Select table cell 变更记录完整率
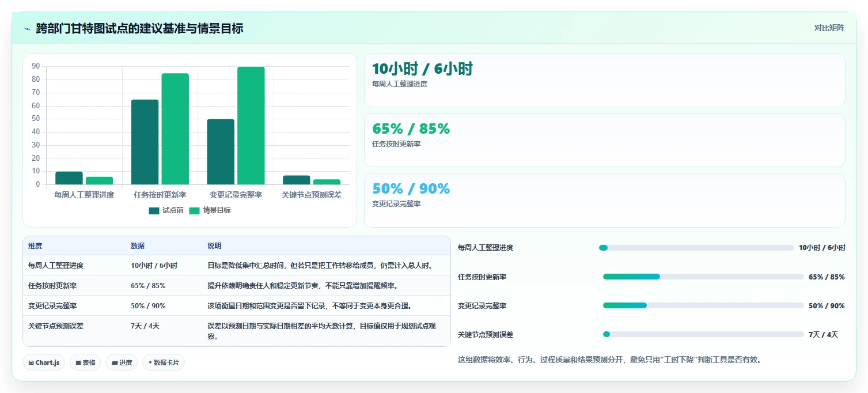 pos(52,305)
